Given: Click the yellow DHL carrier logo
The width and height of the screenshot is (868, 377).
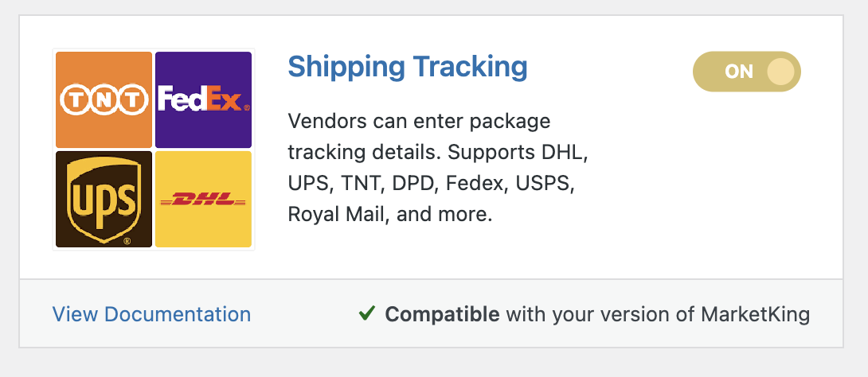Looking at the screenshot, I should click(x=203, y=199).
